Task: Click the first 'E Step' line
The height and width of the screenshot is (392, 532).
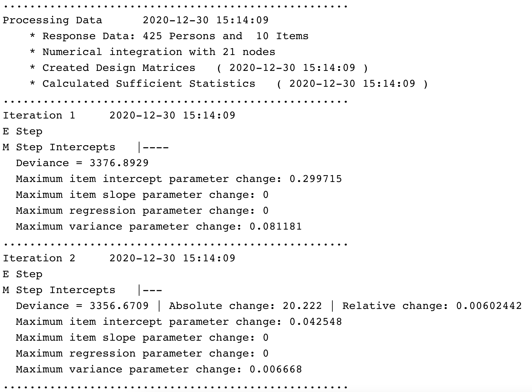Action: (22, 131)
